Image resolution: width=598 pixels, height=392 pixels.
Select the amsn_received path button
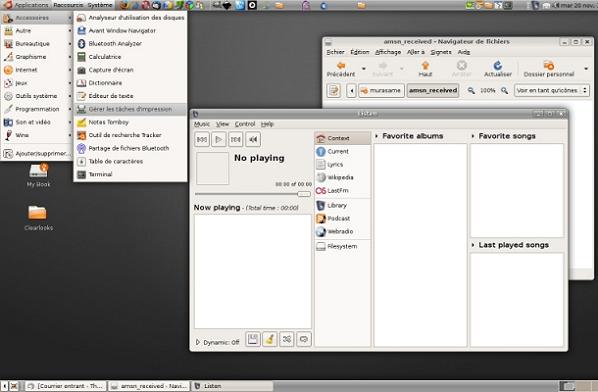tap(433, 91)
